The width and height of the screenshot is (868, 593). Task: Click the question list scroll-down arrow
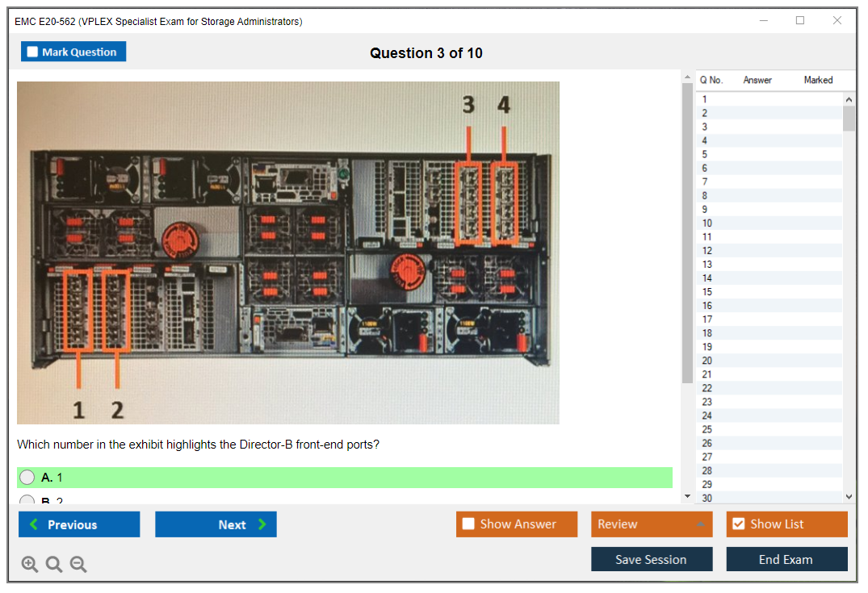[x=849, y=497]
